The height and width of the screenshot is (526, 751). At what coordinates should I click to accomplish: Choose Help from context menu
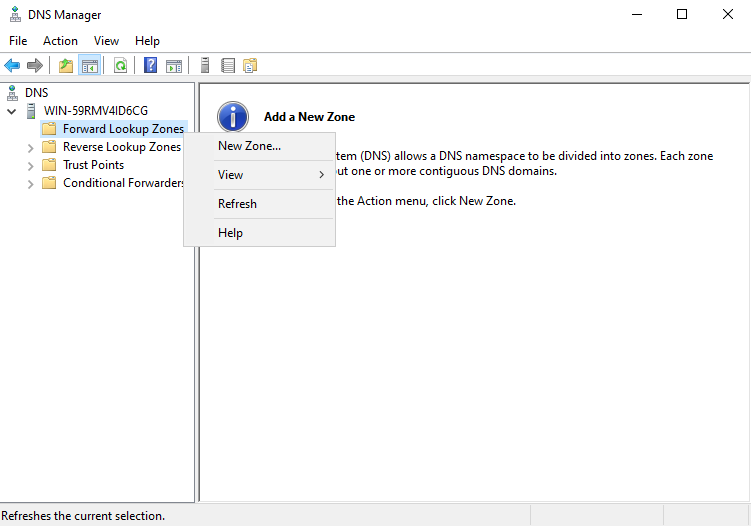point(260,233)
